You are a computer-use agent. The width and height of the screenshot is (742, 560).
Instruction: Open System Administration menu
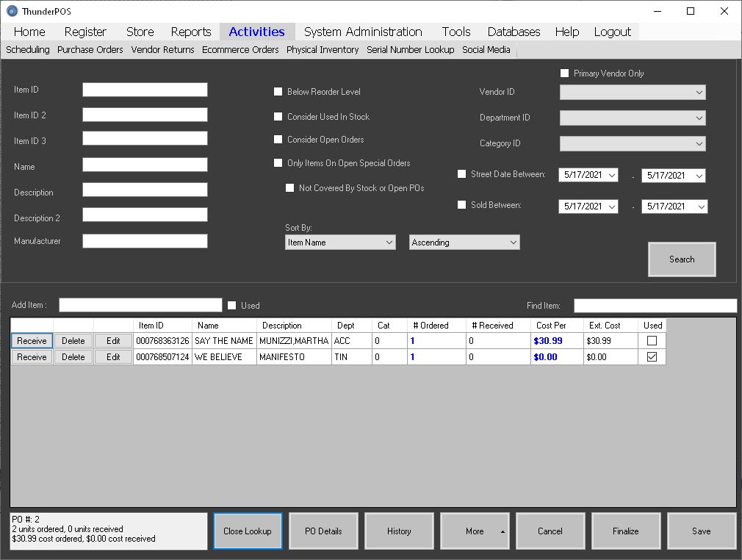pos(363,32)
